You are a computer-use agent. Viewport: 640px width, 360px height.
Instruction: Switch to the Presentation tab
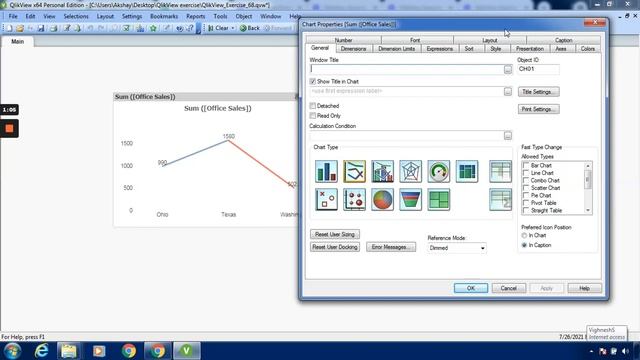(529, 49)
